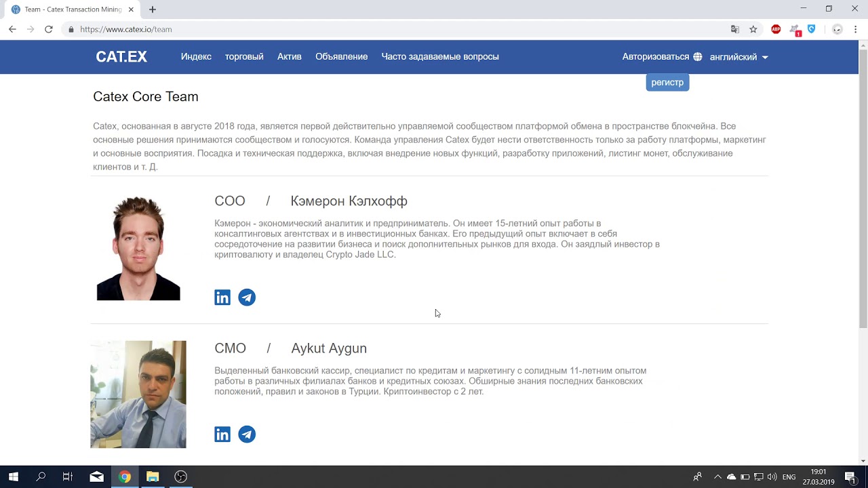
Task: Open a new tab with plus button
Action: (153, 9)
